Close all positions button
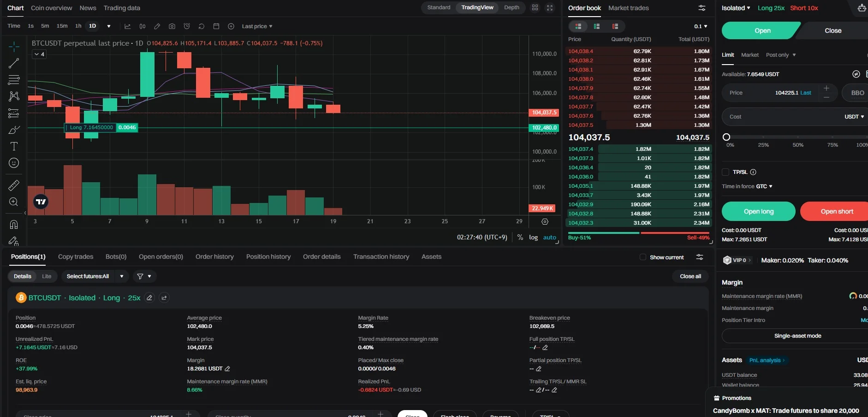The width and height of the screenshot is (868, 417). pos(690,276)
